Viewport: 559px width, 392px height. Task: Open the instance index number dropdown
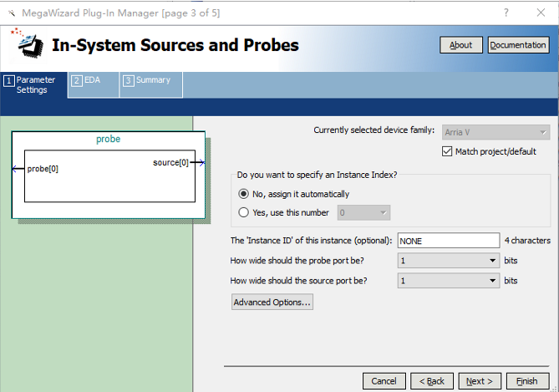[363, 212]
